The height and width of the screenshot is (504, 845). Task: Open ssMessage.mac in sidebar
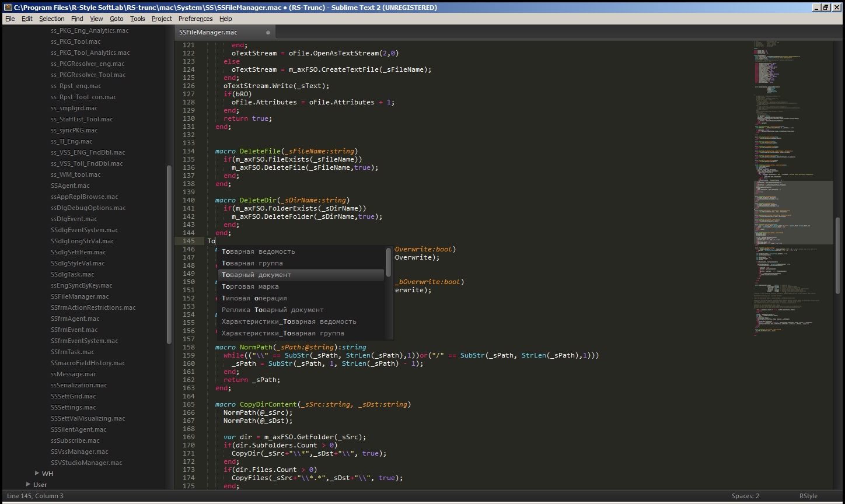(74, 374)
